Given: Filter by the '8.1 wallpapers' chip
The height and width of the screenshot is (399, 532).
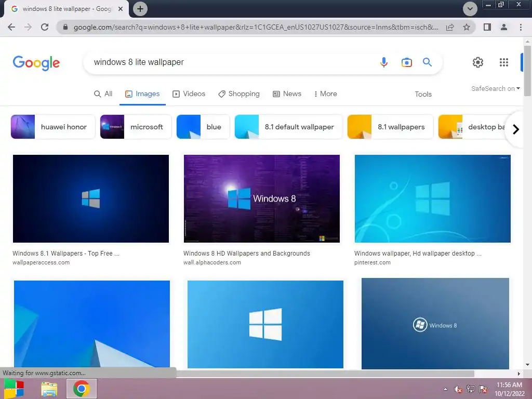Looking at the screenshot, I should tap(390, 127).
